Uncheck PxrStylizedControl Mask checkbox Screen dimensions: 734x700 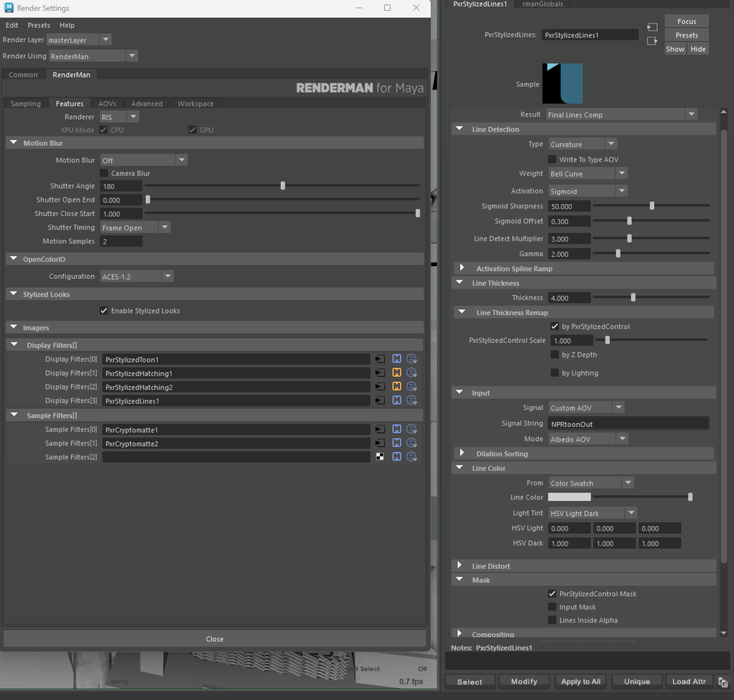(553, 594)
